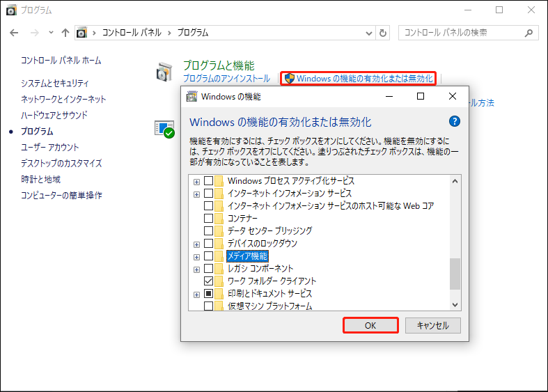
Task: Click プログラムのアンインストール link
Action: [226, 79]
